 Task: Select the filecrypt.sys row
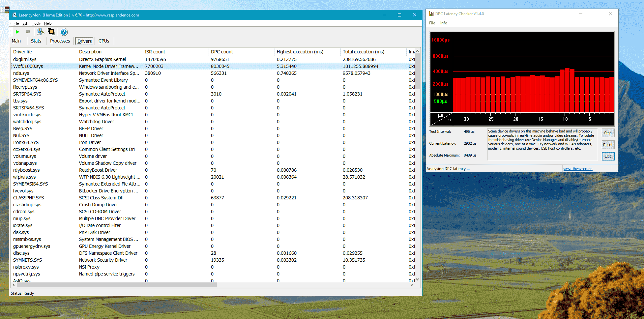point(213,87)
